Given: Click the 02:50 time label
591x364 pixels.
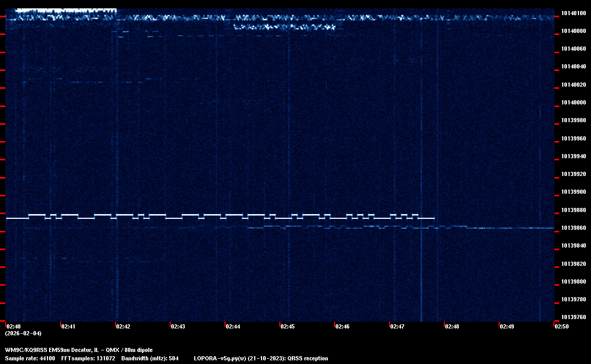Looking at the screenshot, I should 562,326.
